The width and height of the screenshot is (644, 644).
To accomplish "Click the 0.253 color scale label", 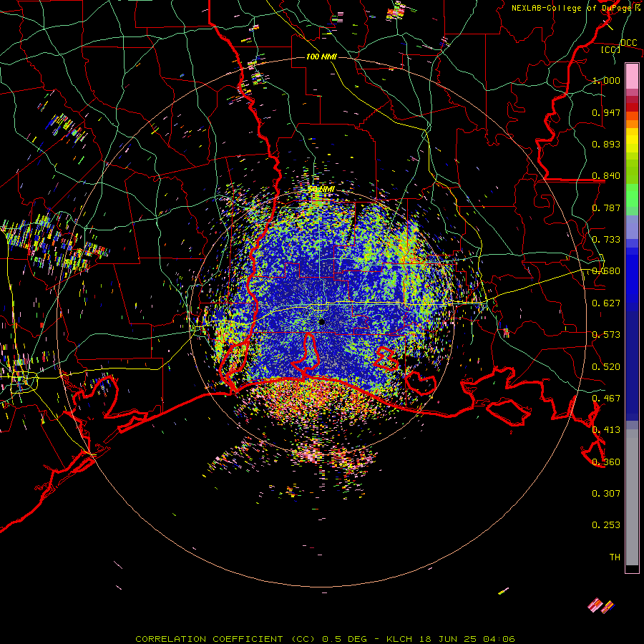I will [x=606, y=525].
